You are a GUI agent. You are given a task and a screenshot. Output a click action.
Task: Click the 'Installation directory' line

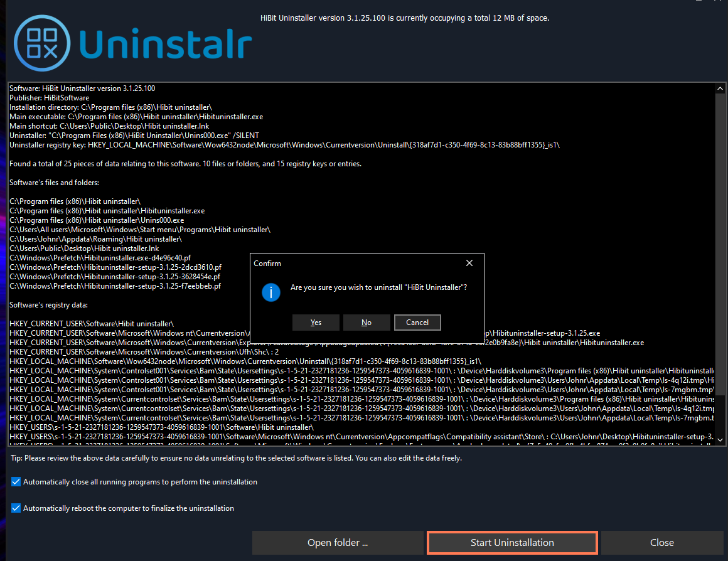tap(110, 107)
